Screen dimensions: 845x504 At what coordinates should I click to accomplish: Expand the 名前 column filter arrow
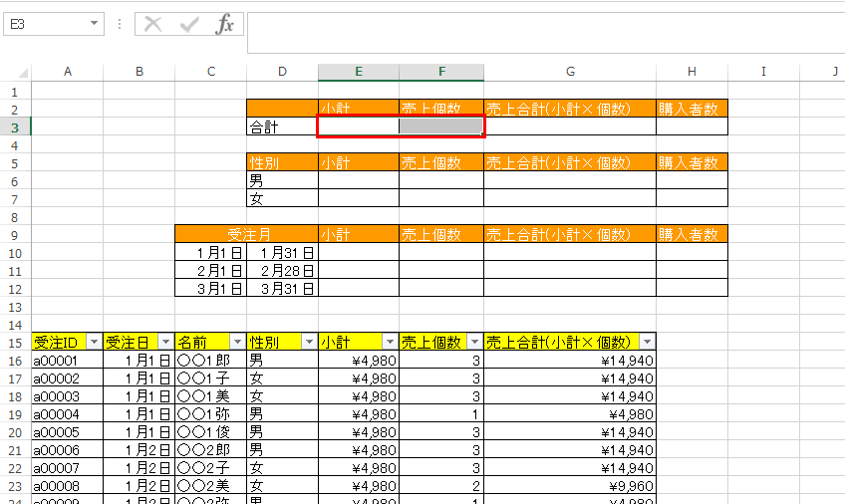[237, 342]
